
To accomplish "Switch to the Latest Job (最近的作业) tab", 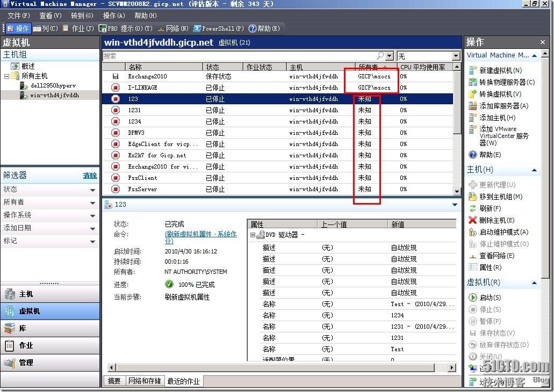I will click(183, 381).
